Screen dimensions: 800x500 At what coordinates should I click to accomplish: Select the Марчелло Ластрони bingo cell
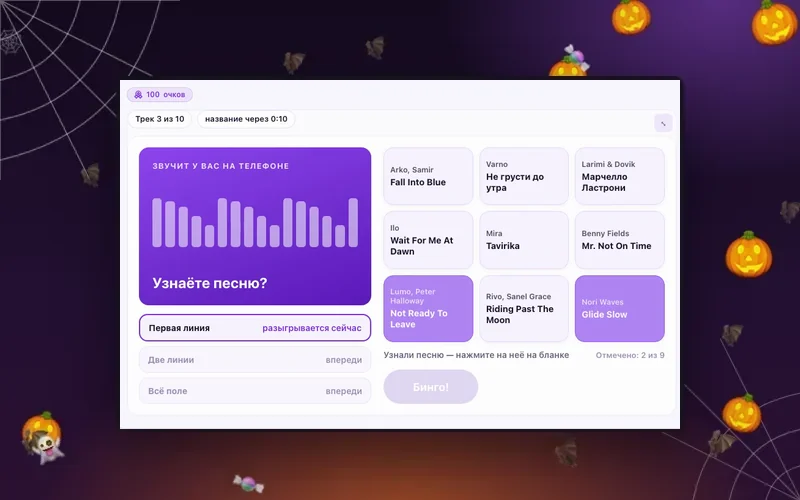(x=619, y=176)
